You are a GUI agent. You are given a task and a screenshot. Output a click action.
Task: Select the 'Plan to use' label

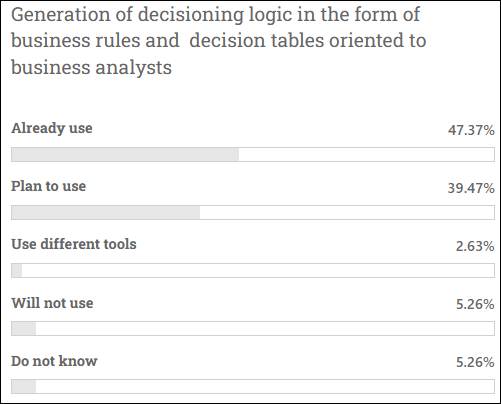coord(48,186)
